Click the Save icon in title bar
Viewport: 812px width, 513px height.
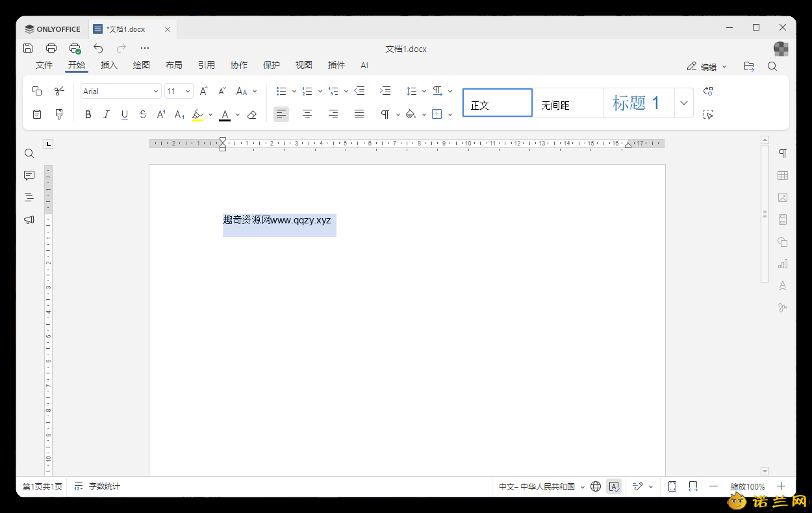point(28,48)
